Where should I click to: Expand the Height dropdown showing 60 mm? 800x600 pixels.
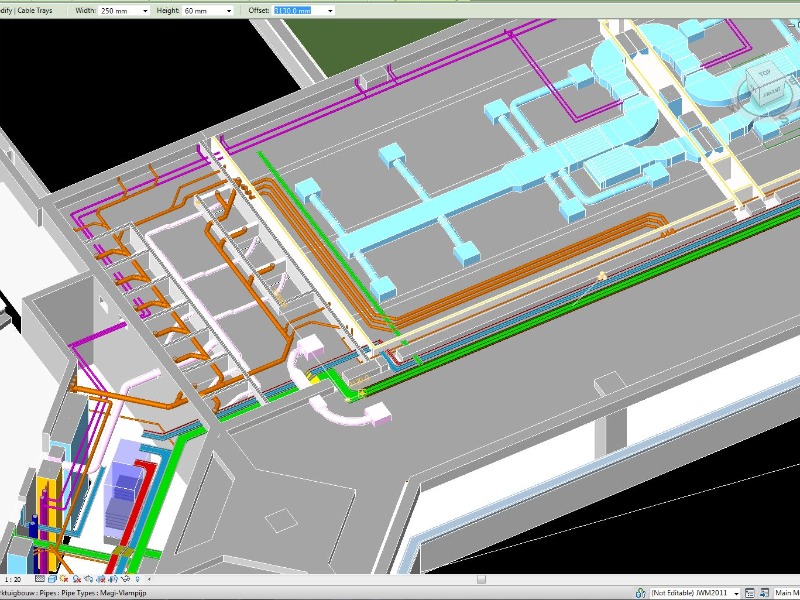tap(228, 10)
